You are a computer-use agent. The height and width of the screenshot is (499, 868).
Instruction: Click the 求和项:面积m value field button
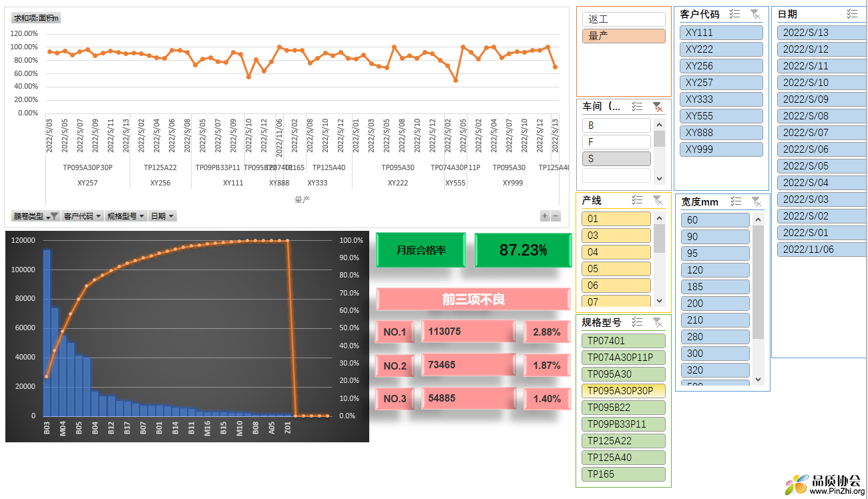[x=36, y=18]
